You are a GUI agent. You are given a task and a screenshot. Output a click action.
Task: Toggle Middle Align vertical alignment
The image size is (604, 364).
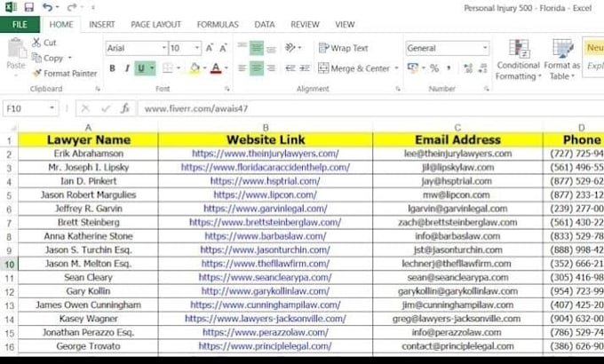(256, 48)
